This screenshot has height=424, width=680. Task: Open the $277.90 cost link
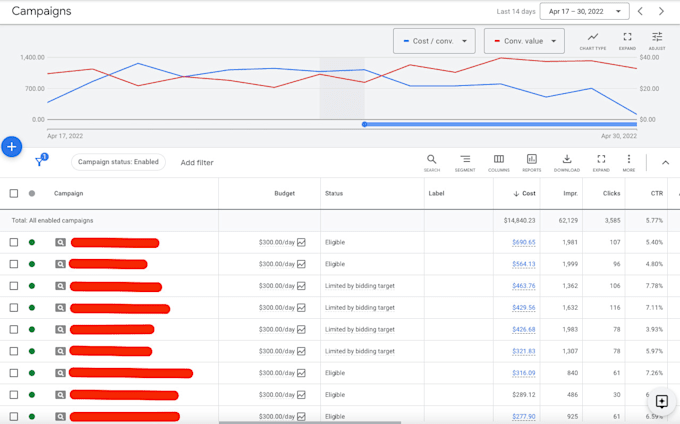click(523, 416)
